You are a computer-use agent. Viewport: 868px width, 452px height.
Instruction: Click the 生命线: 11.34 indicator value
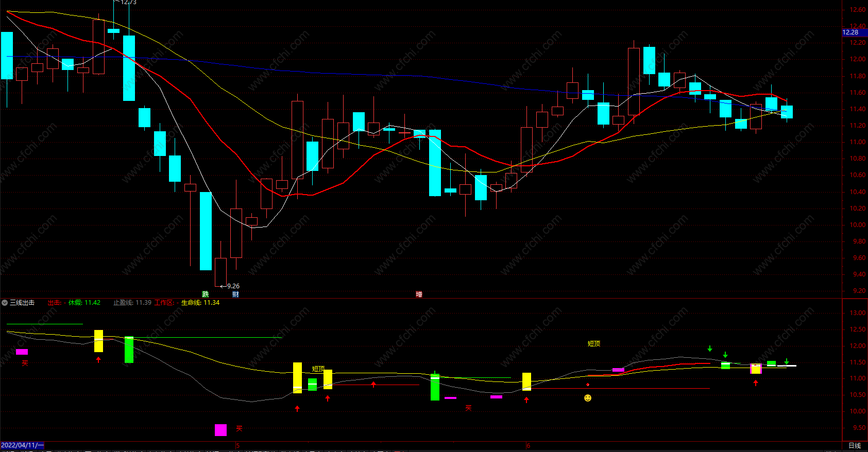pyautogui.click(x=200, y=303)
